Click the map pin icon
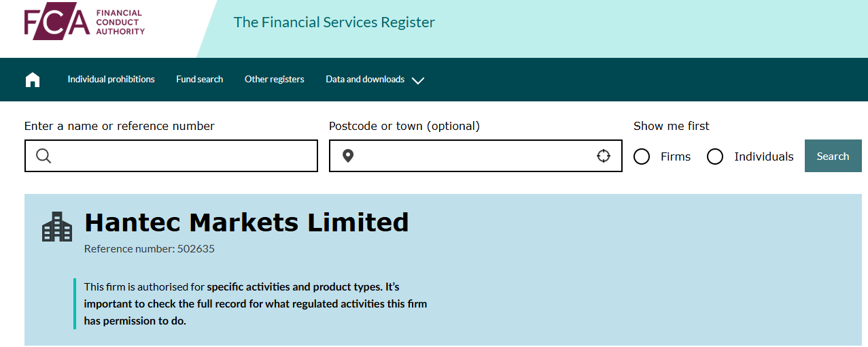This screenshot has width=868, height=347. tap(348, 156)
